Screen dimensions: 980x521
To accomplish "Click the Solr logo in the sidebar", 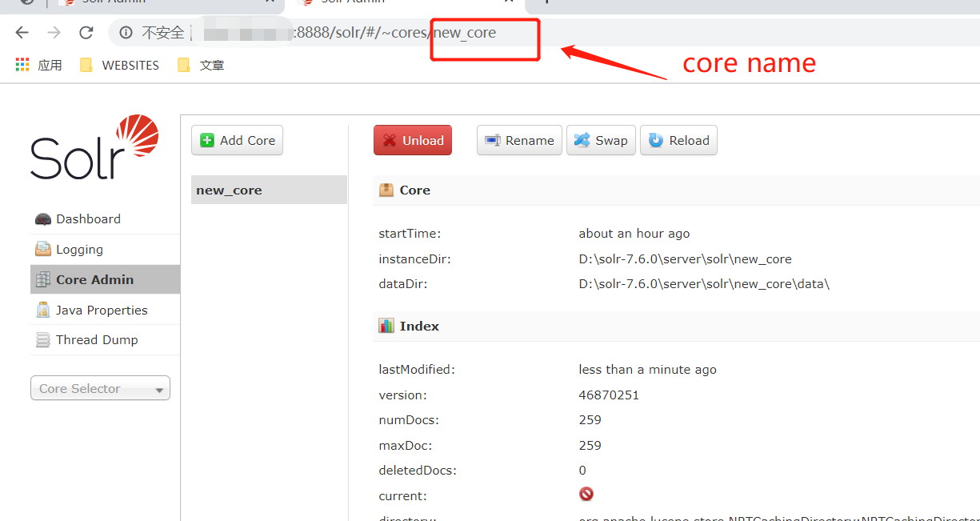I will point(94,148).
